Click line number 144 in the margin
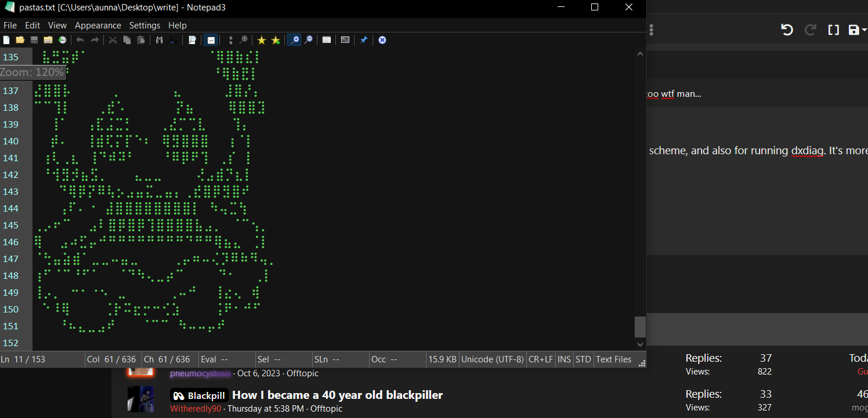This screenshot has height=418, width=868. [10, 208]
